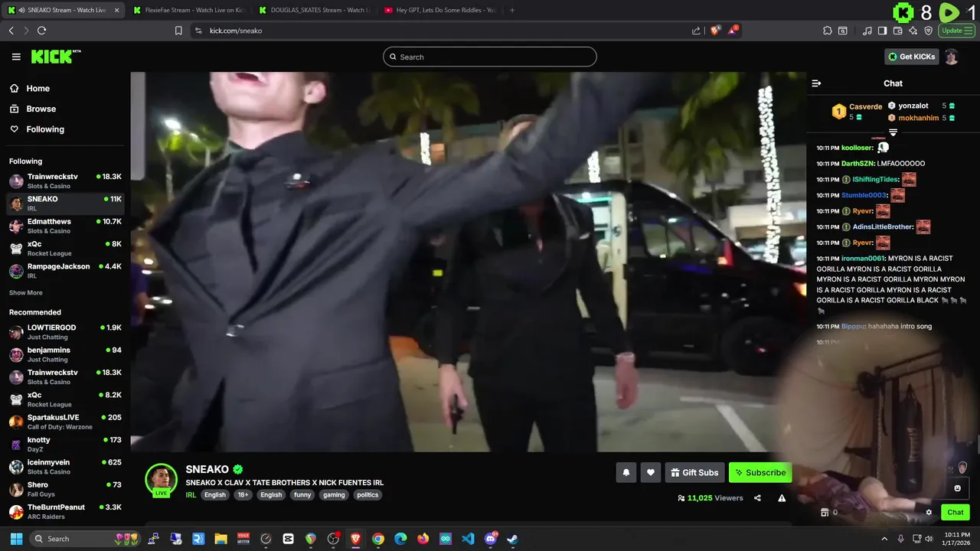980x551 pixels.
Task: Click the 18+ tag
Action: (243, 495)
